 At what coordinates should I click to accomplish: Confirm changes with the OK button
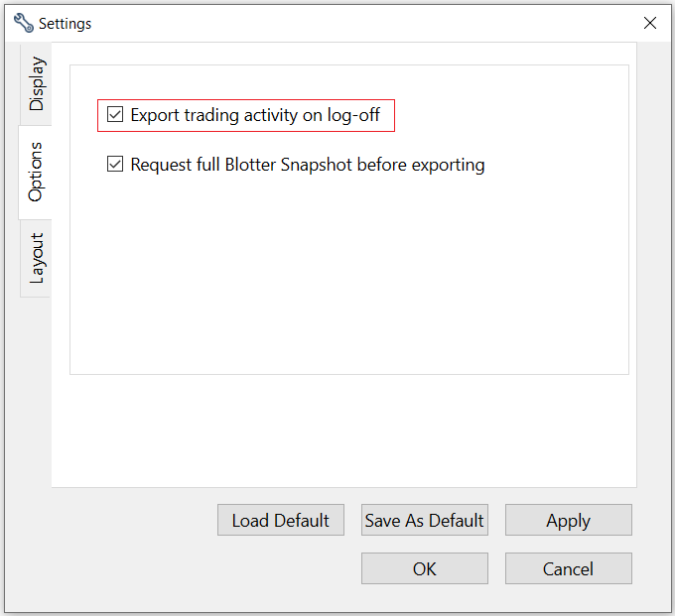tap(424, 569)
